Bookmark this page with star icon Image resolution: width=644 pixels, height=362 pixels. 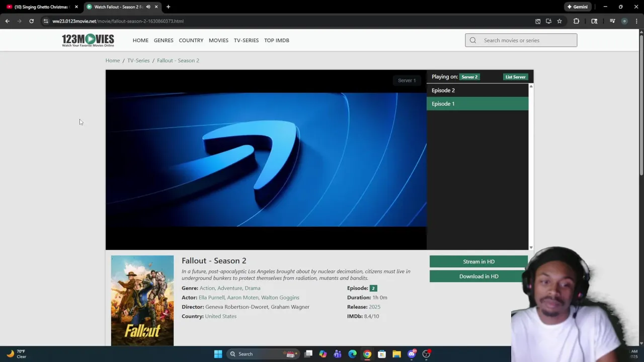(x=559, y=21)
